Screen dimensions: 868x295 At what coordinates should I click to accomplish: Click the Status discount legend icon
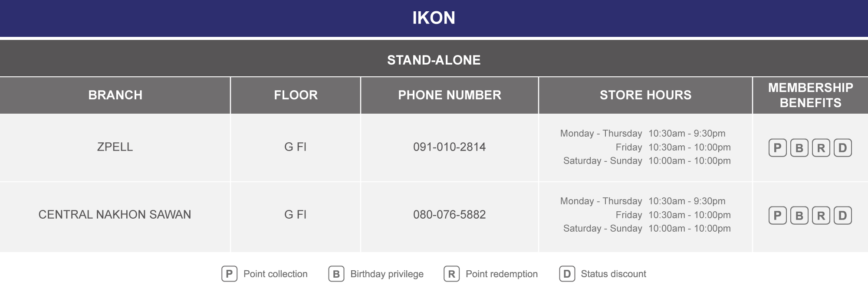point(567,274)
